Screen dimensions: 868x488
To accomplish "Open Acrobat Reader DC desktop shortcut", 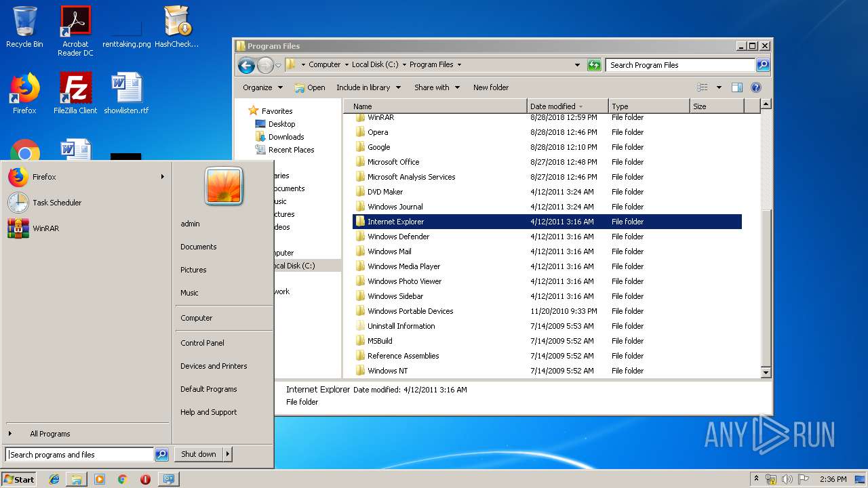I will (x=75, y=31).
